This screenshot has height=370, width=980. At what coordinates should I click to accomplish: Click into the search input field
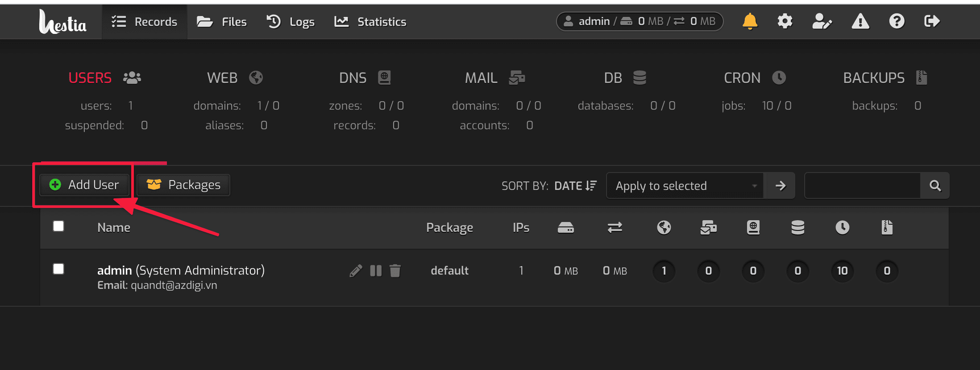tap(862, 185)
